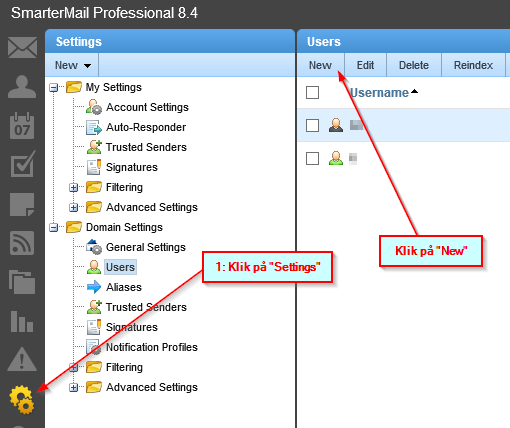Image resolution: width=510 pixels, height=428 pixels.
Task: Open the File storage sidebar icon
Action: coord(22,282)
